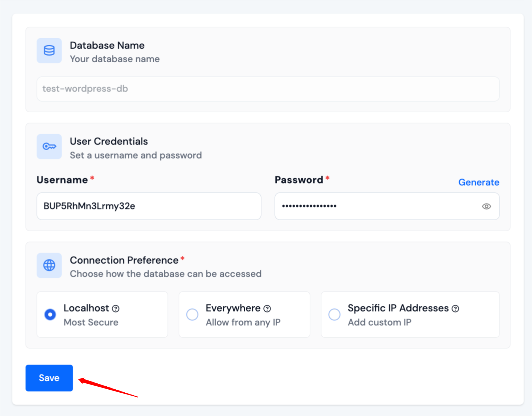Click the database cylinder icon
532x416 pixels.
pyautogui.click(x=49, y=50)
